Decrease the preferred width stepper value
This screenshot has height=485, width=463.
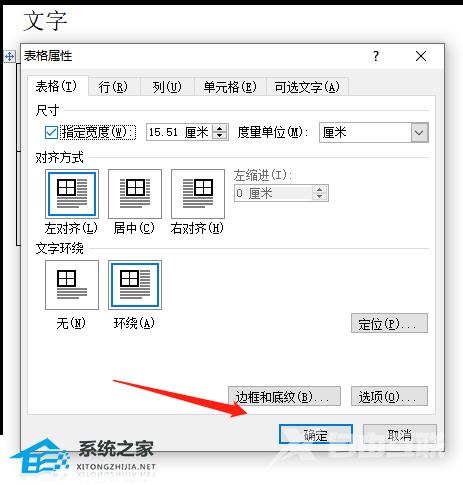220,135
